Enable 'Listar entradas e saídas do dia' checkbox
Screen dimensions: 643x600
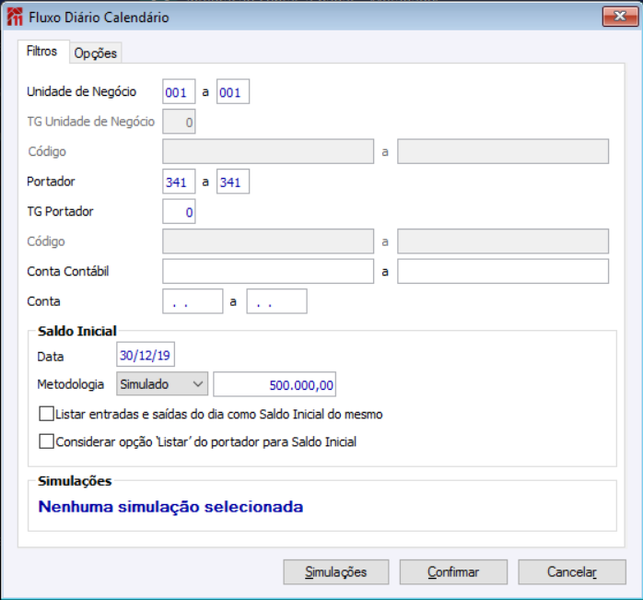pyautogui.click(x=46, y=414)
